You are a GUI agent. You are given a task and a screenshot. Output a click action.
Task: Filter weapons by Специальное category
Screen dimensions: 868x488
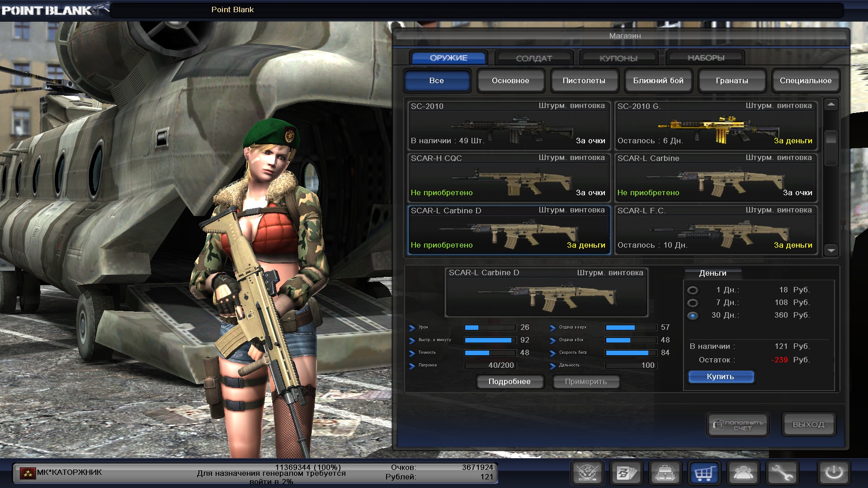point(806,81)
